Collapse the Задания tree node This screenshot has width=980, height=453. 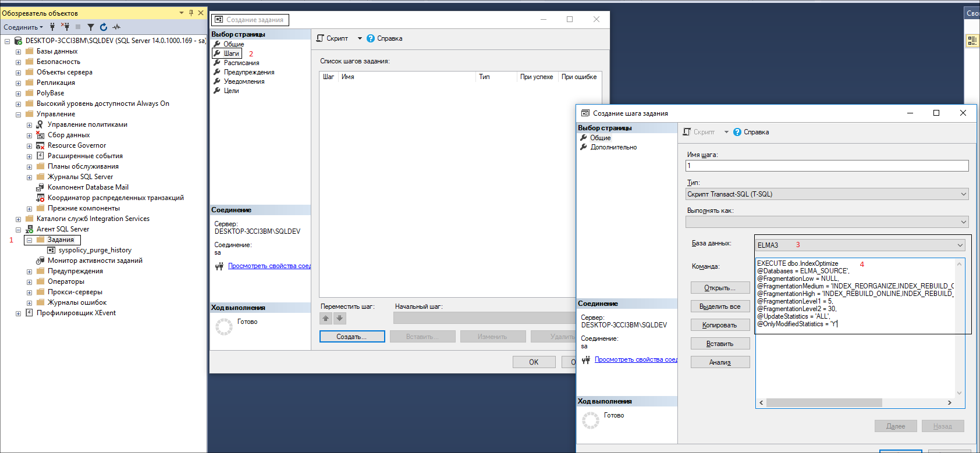tap(29, 240)
